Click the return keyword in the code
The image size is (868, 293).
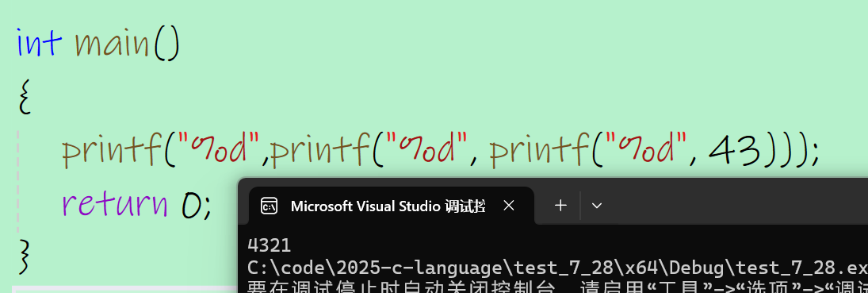115,204
